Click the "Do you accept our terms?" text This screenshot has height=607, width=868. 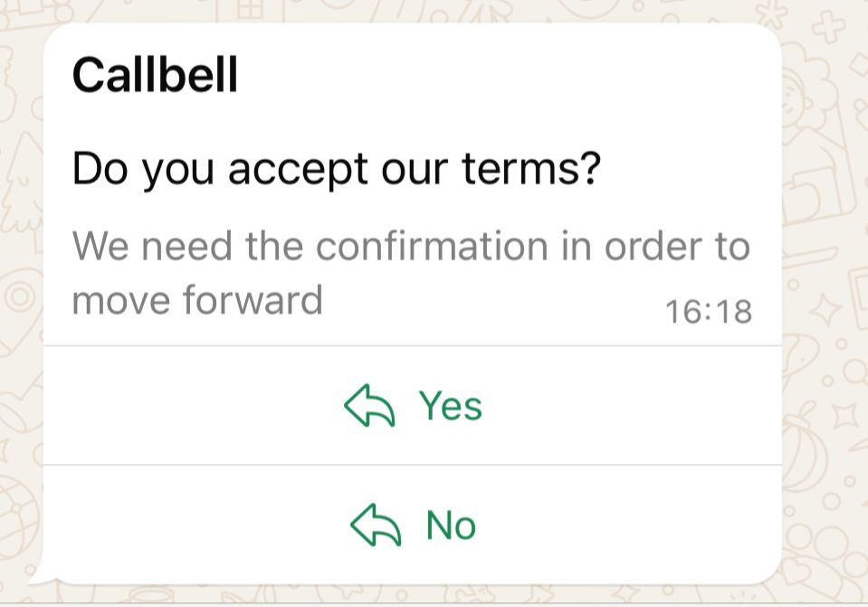[336, 169]
